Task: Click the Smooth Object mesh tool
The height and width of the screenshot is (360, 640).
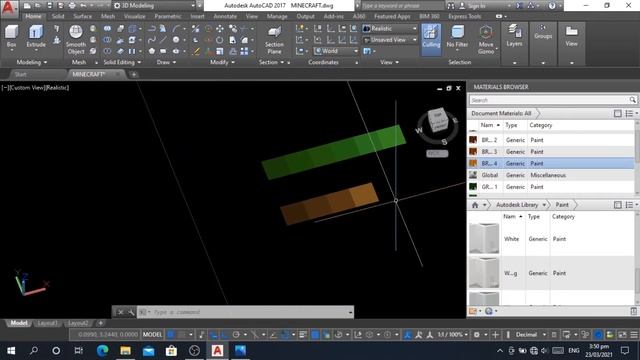Action: point(76,39)
